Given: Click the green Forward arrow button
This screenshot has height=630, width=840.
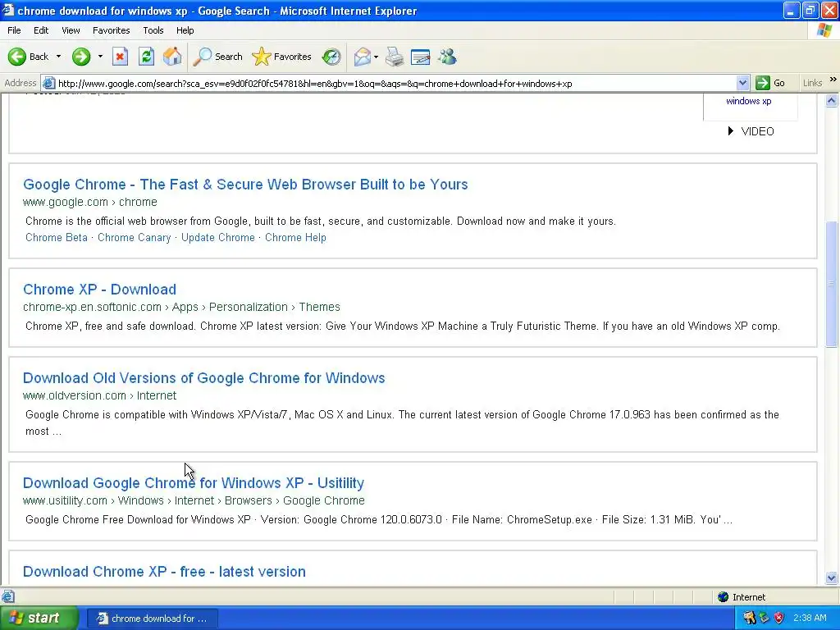Looking at the screenshot, I should 81,57.
